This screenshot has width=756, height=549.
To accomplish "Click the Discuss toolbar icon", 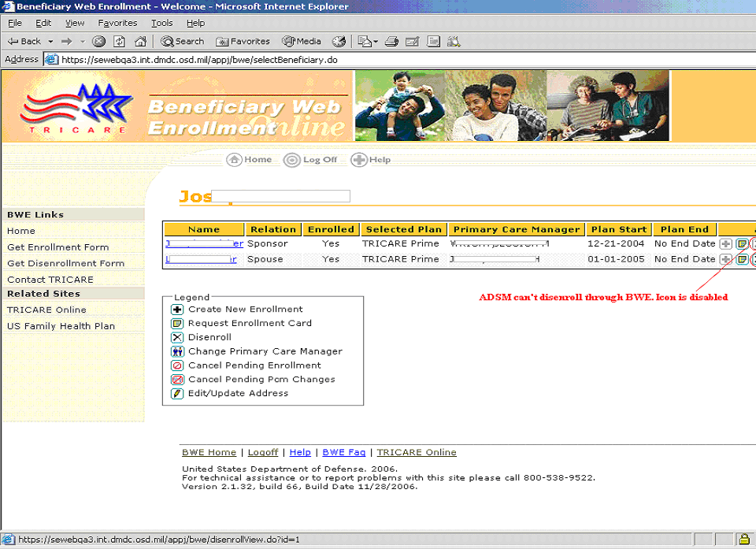I will point(433,42).
